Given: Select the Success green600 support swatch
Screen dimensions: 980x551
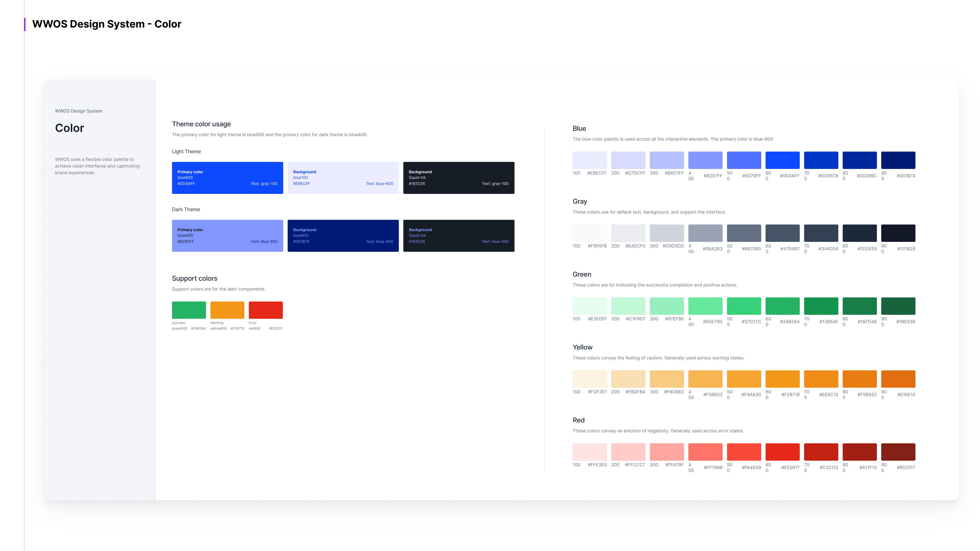Looking at the screenshot, I should point(189,310).
